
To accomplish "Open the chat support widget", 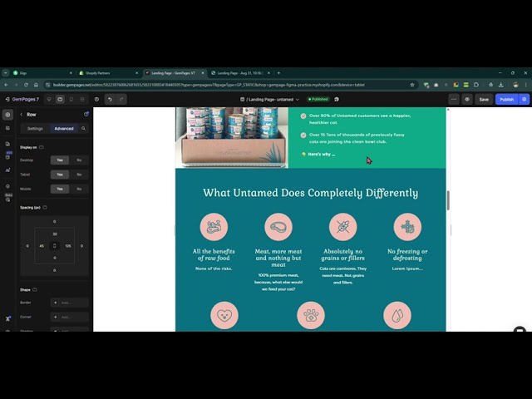I will (520, 330).
